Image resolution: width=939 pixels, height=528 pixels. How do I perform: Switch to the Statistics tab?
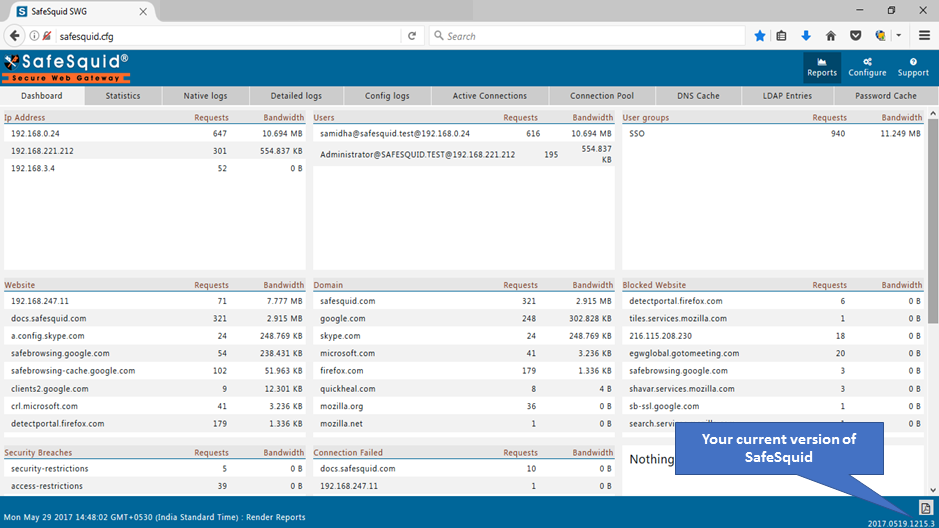click(x=123, y=96)
